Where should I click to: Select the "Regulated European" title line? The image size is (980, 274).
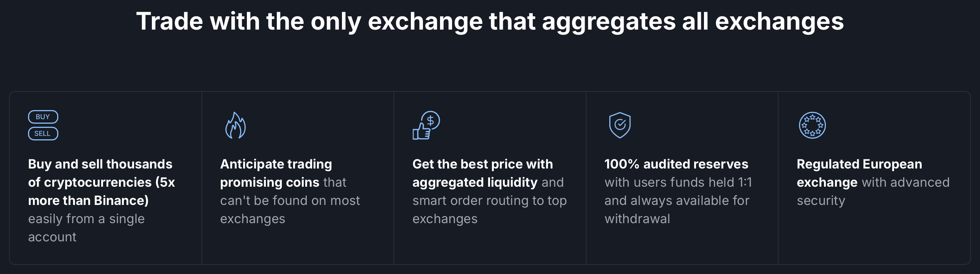[x=860, y=164]
